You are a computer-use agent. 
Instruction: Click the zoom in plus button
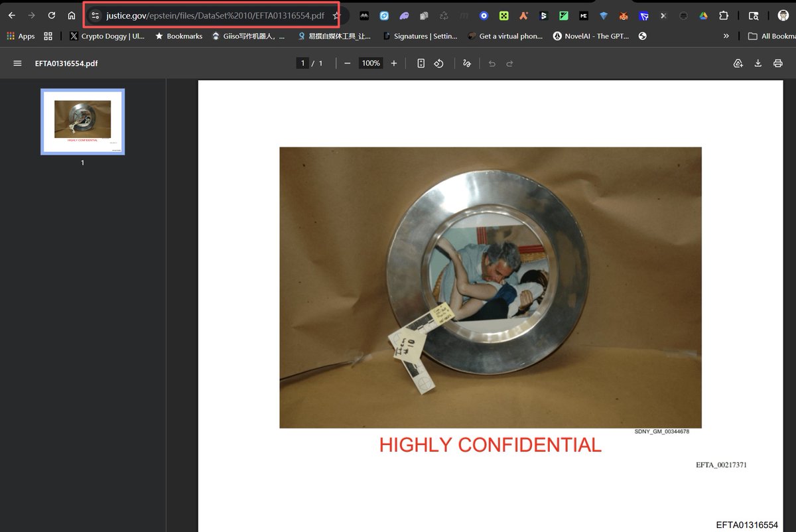click(394, 64)
